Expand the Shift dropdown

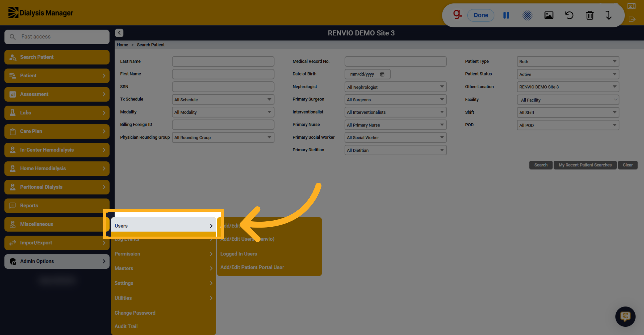(568, 113)
